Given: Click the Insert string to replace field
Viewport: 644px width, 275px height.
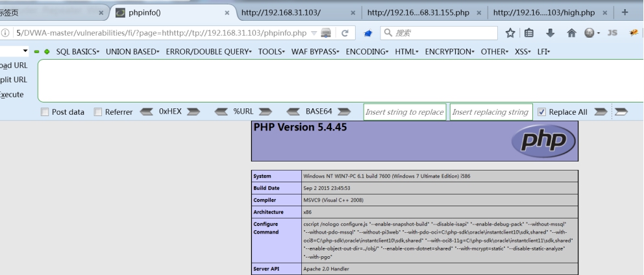Looking at the screenshot, I should coord(404,112).
